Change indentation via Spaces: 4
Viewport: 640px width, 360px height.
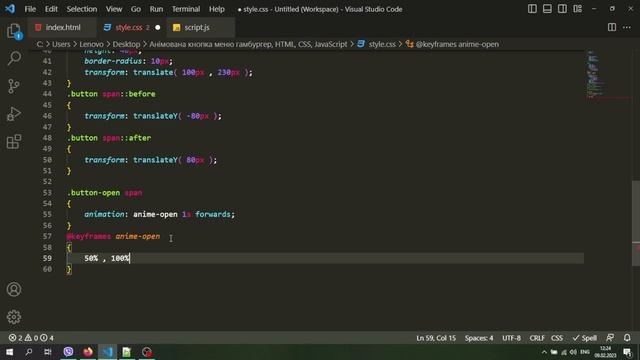[x=479, y=338]
